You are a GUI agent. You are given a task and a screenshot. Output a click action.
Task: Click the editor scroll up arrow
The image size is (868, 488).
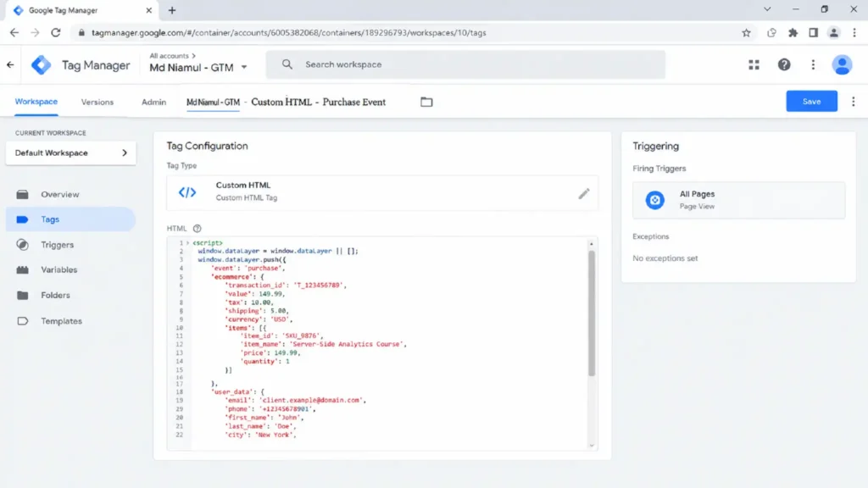[591, 243]
